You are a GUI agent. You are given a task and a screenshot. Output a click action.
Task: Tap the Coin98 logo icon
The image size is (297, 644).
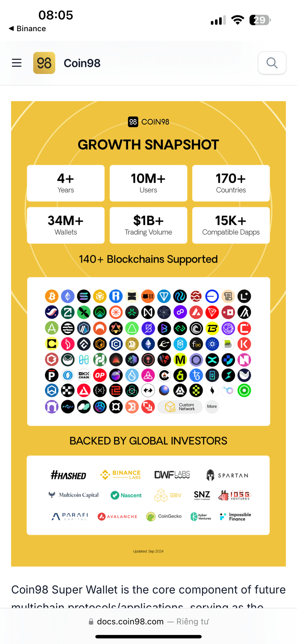pos(44,63)
